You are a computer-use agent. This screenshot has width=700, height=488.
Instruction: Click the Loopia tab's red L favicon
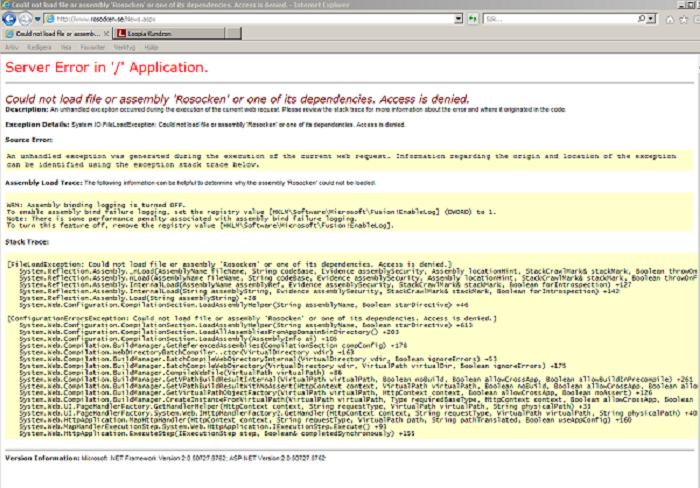(121, 33)
